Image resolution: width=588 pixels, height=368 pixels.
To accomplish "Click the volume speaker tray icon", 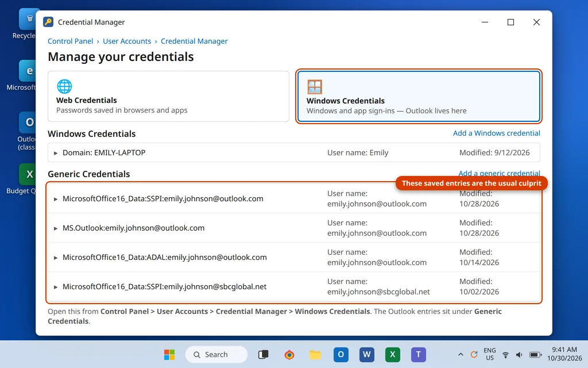I will [x=519, y=355].
